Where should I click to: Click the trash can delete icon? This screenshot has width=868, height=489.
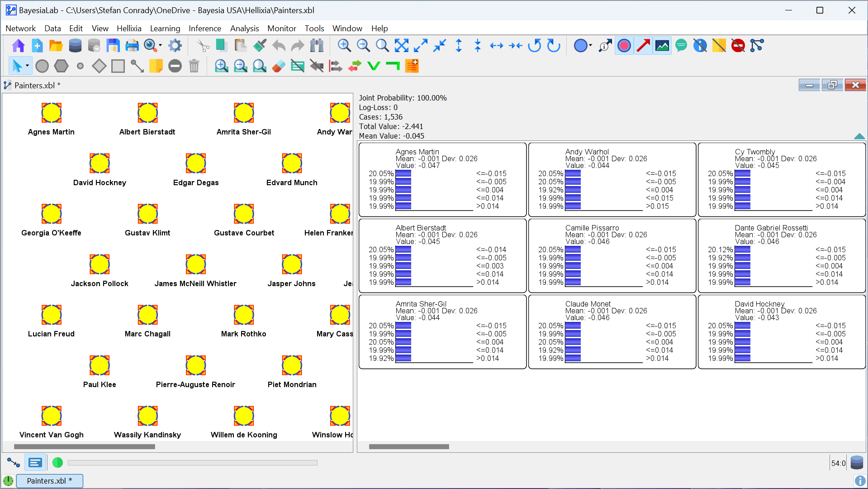coord(194,67)
